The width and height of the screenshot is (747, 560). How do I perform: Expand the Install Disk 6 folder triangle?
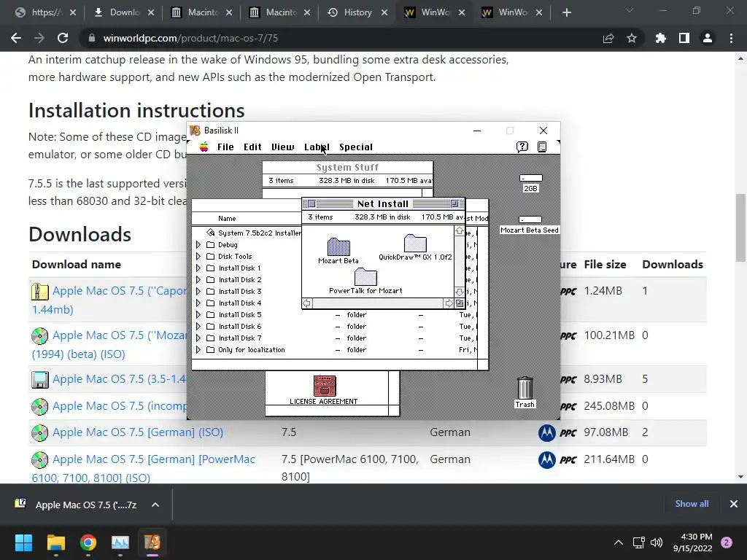point(198,326)
